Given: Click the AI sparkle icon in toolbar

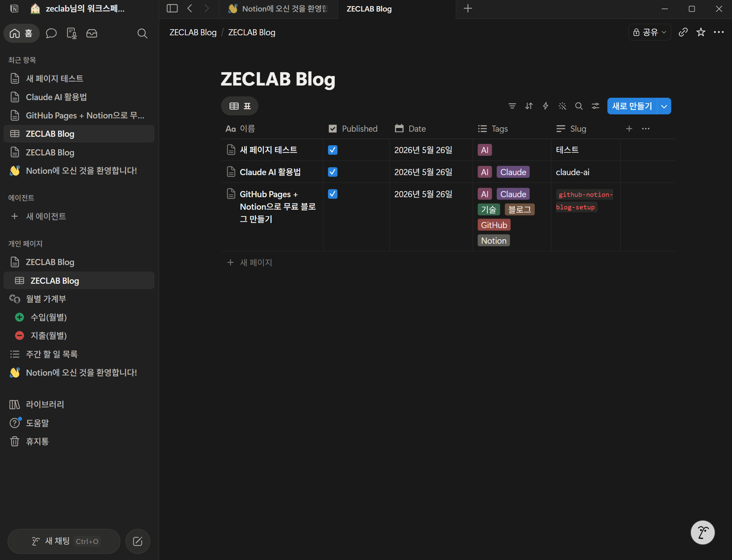Looking at the screenshot, I should coord(562,106).
